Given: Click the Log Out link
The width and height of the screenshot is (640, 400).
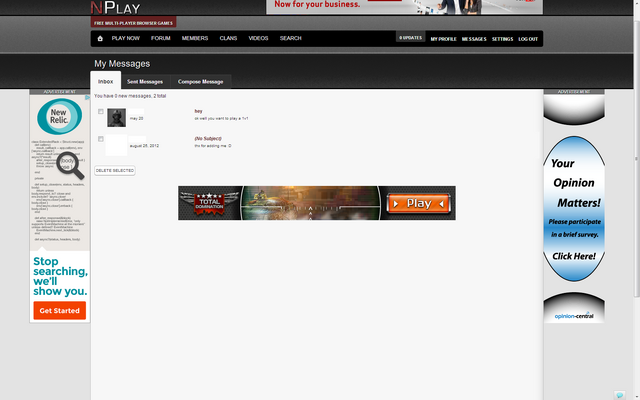Looking at the screenshot, I should coord(528,39).
